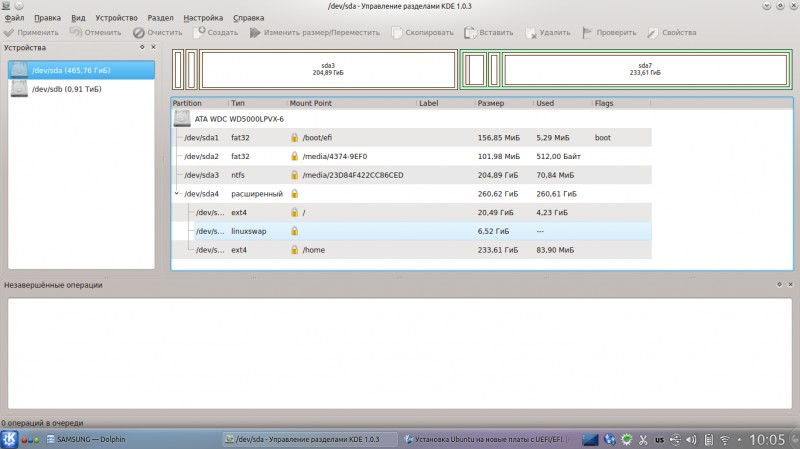
Task: Click the Очистить toolbar button
Action: (158, 33)
